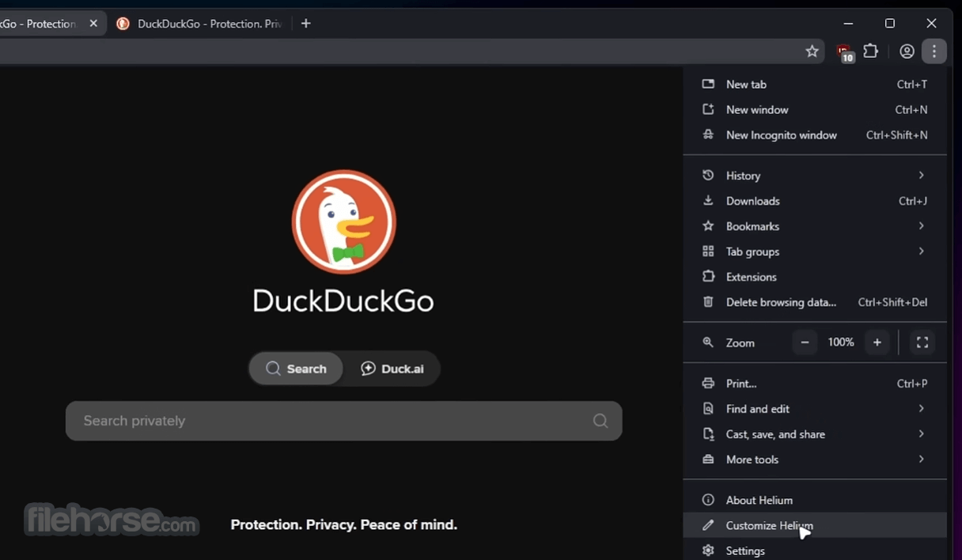Image resolution: width=962 pixels, height=560 pixels.
Task: Maximize the browser window
Action: [x=890, y=24]
